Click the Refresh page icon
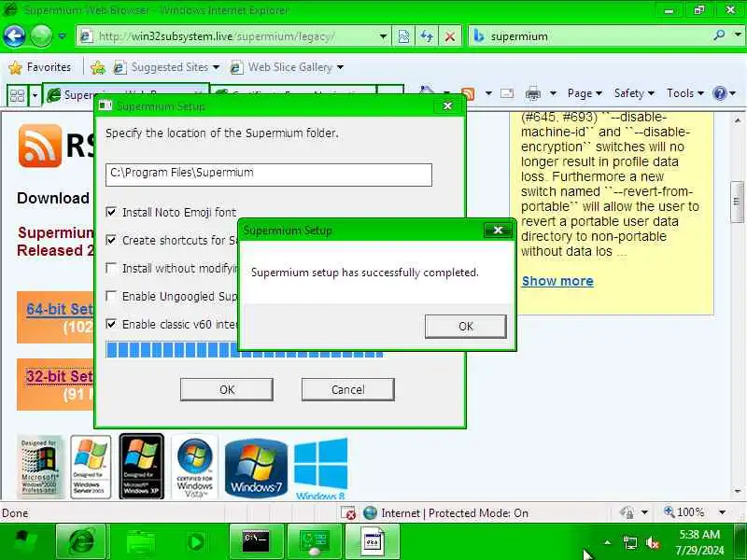Image resolution: width=747 pixels, height=560 pixels. [427, 36]
